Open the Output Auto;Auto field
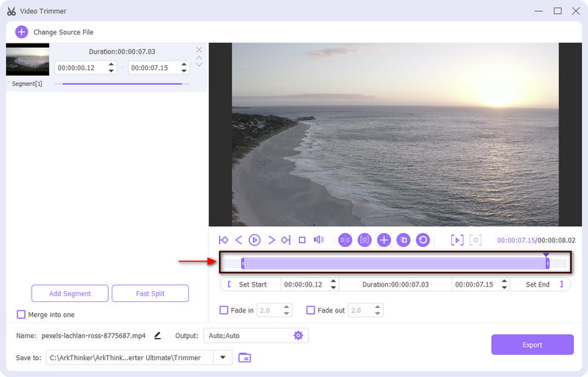The height and width of the screenshot is (377, 588). point(256,335)
